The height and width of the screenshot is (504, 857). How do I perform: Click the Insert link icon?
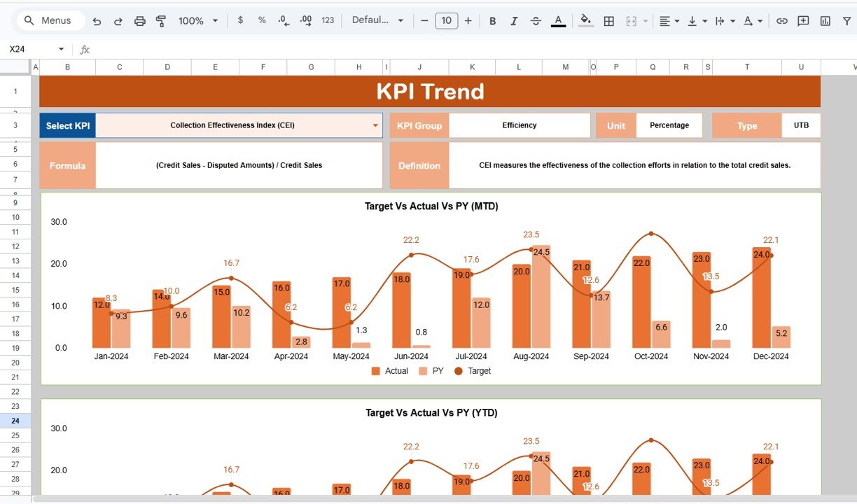coord(782,20)
